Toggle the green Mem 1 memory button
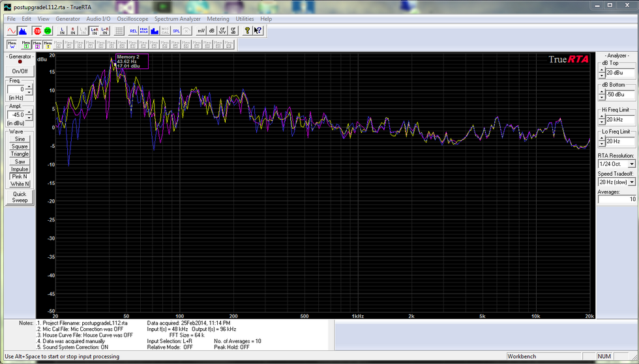Image resolution: width=639 pixels, height=364 pixels. click(26, 44)
